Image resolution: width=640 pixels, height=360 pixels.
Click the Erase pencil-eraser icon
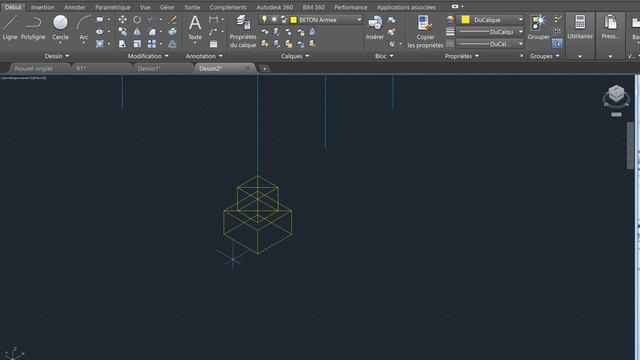click(x=173, y=20)
